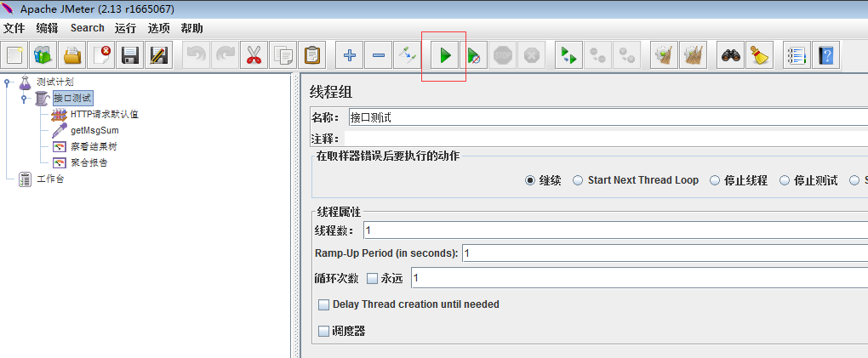This screenshot has height=358, width=868.
Task: Collapse the 测试计划 tree node handle
Action: [x=7, y=82]
